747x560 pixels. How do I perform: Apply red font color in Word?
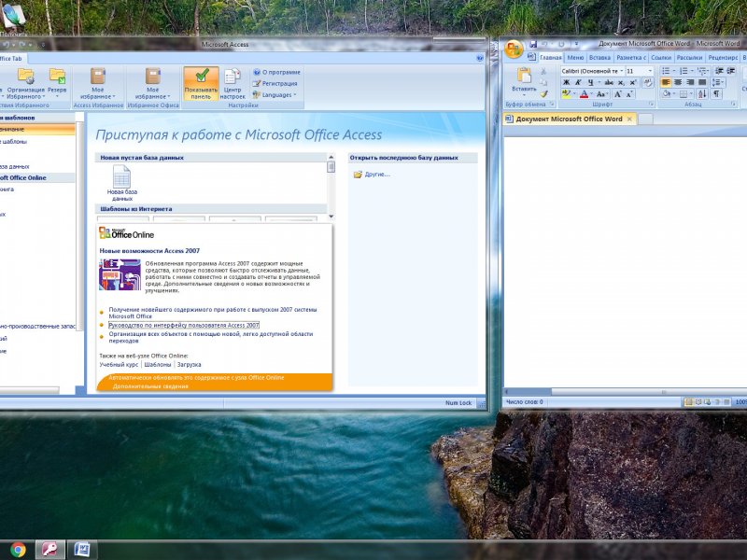point(585,94)
